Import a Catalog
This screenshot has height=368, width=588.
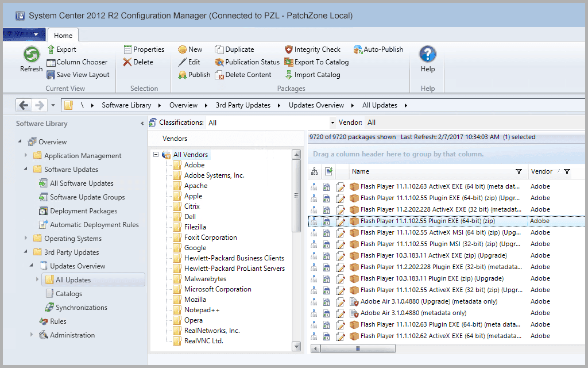point(312,75)
